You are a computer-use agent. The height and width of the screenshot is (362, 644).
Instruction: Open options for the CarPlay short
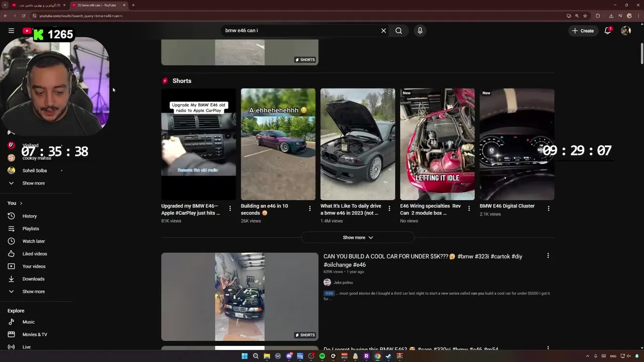(x=230, y=209)
